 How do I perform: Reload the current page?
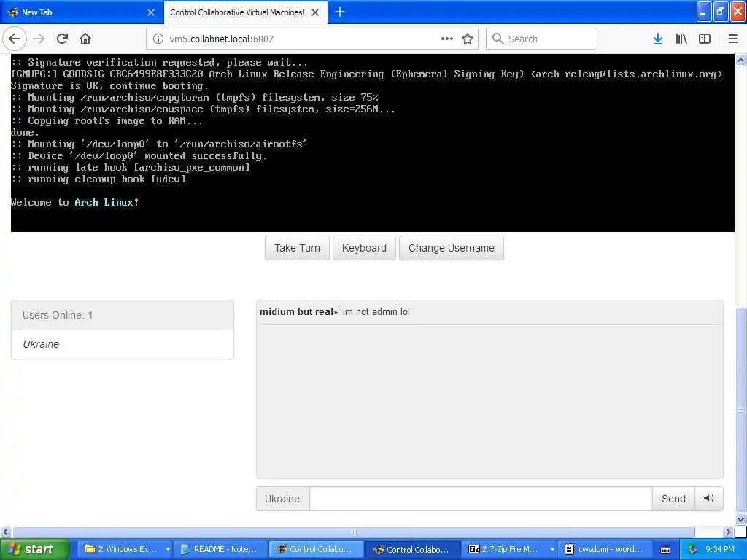click(62, 39)
